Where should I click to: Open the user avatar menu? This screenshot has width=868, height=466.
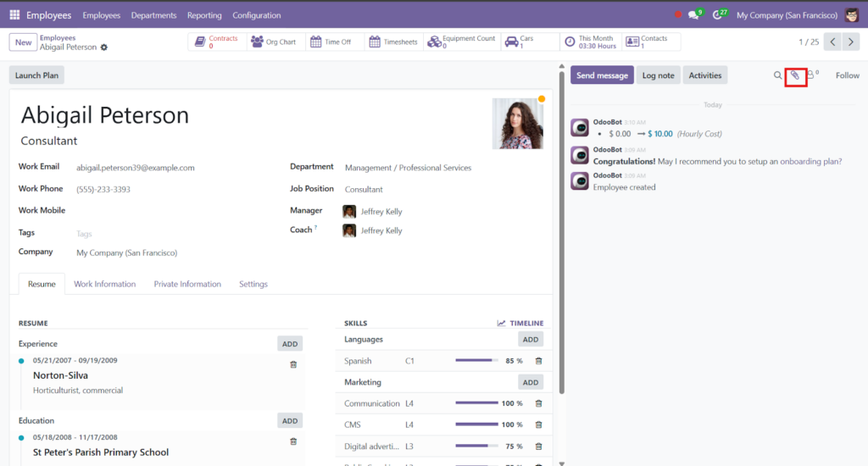click(852, 15)
